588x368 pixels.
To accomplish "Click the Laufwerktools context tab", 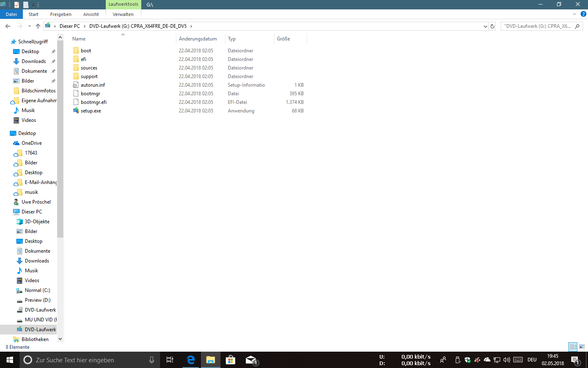I will point(123,4).
